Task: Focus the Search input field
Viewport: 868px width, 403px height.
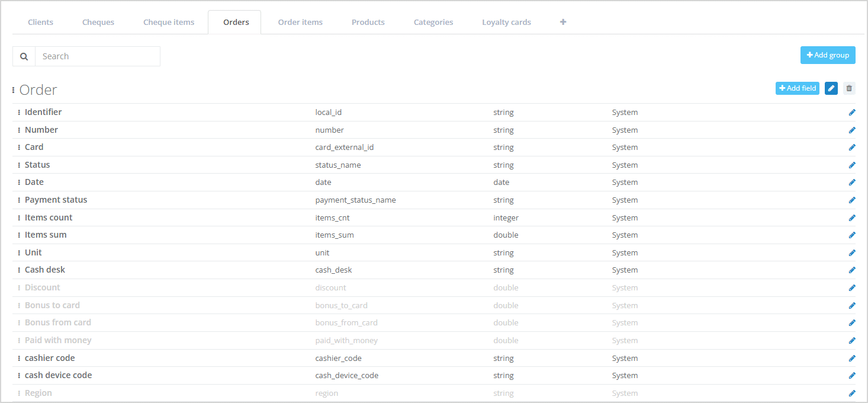Action: tap(98, 56)
